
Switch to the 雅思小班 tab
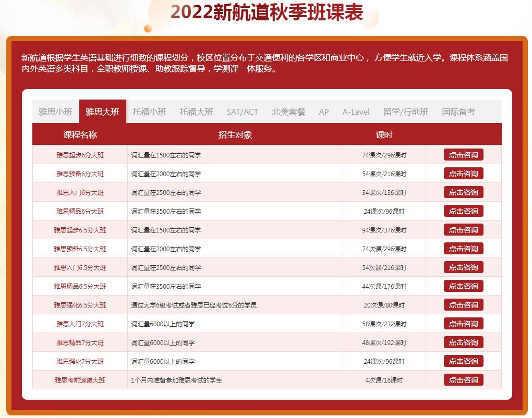click(56, 112)
